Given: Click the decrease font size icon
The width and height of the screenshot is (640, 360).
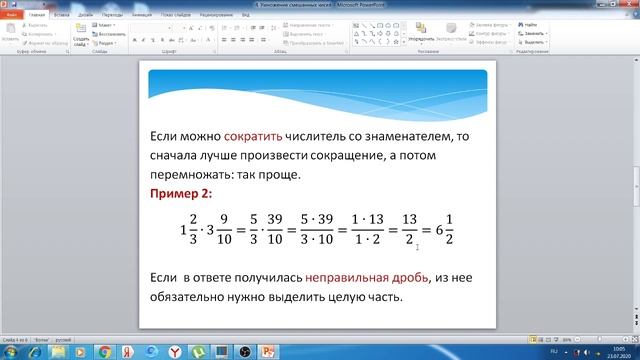Looking at the screenshot, I should [x=200, y=28].
